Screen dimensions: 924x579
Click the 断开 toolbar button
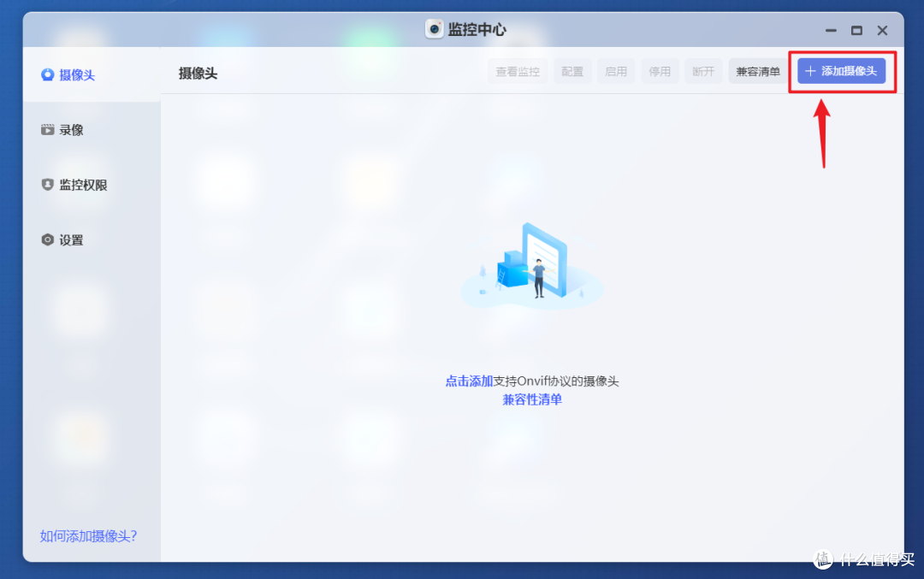703,71
